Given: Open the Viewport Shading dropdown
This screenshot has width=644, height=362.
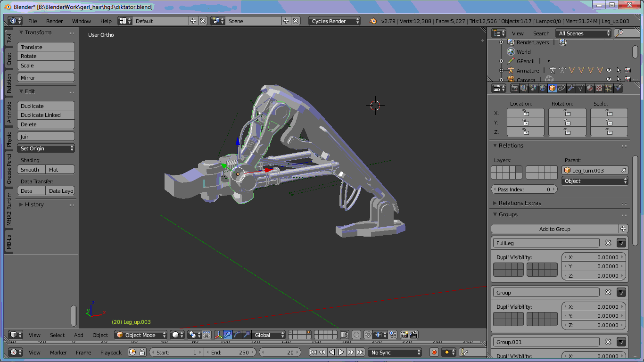Looking at the screenshot, I should point(177,335).
